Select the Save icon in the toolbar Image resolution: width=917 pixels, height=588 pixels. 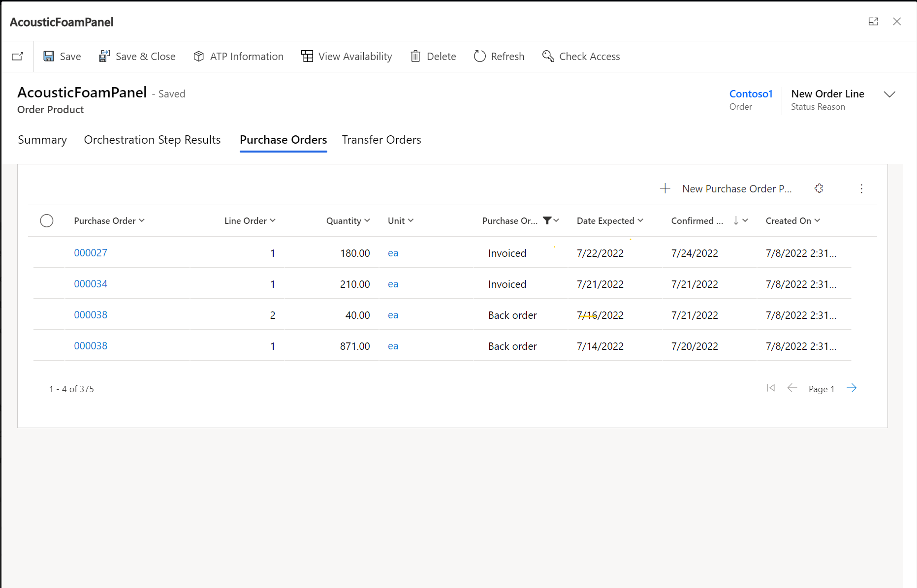[49, 56]
